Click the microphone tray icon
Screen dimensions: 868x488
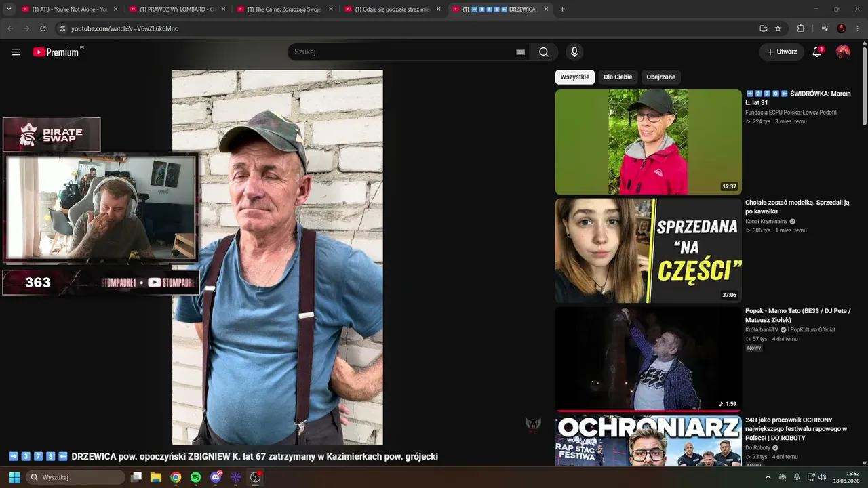click(x=797, y=477)
